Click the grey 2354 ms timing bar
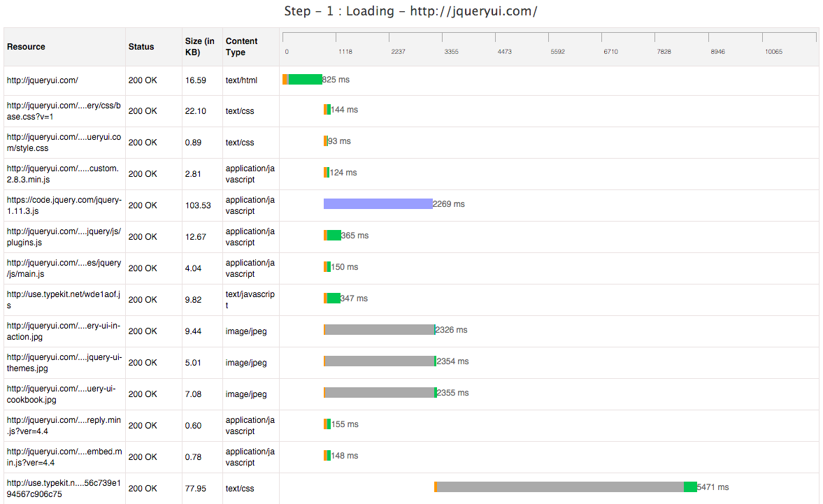823x504 pixels. point(380,361)
